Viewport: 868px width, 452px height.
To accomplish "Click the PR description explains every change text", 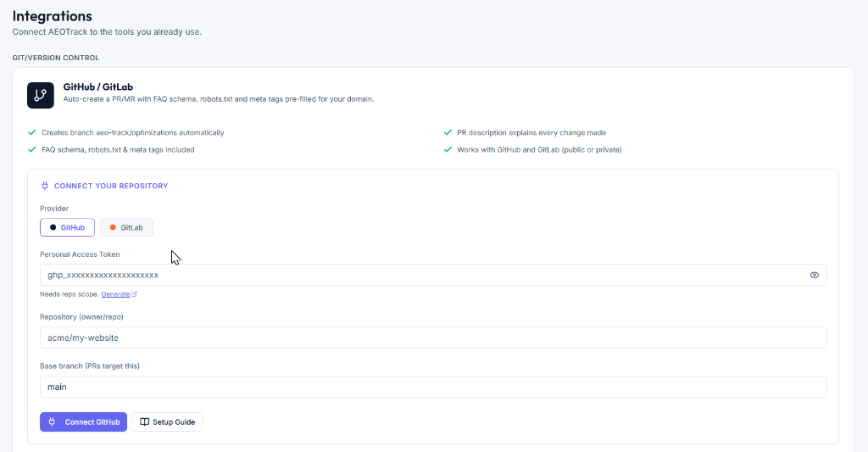I will 531,133.
